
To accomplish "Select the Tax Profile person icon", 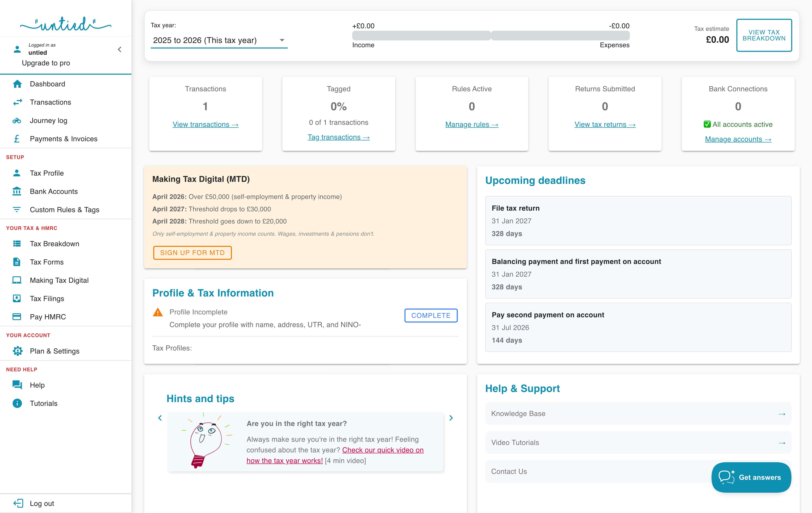I will click(x=17, y=173).
